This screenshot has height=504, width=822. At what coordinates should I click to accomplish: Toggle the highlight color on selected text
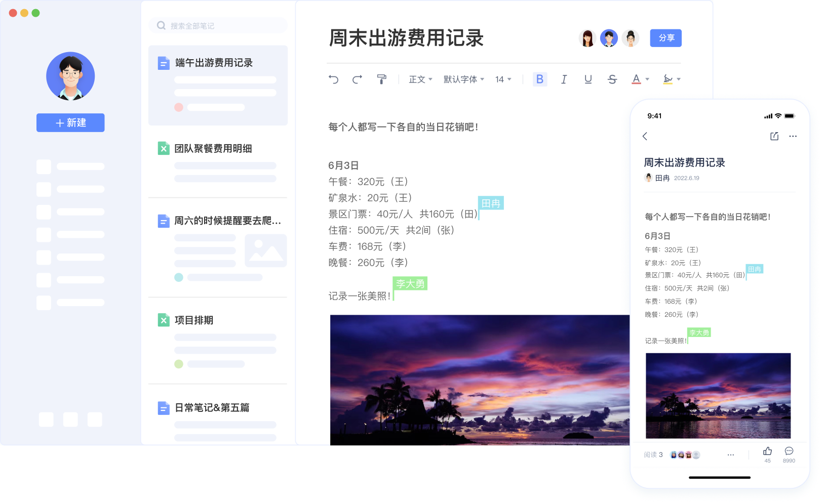pos(668,79)
